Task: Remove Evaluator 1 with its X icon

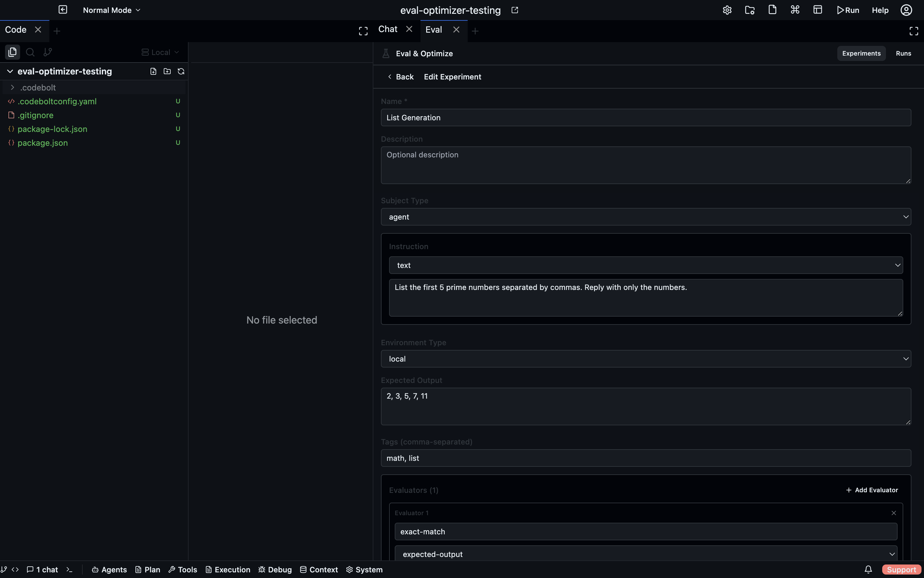Action: click(894, 513)
